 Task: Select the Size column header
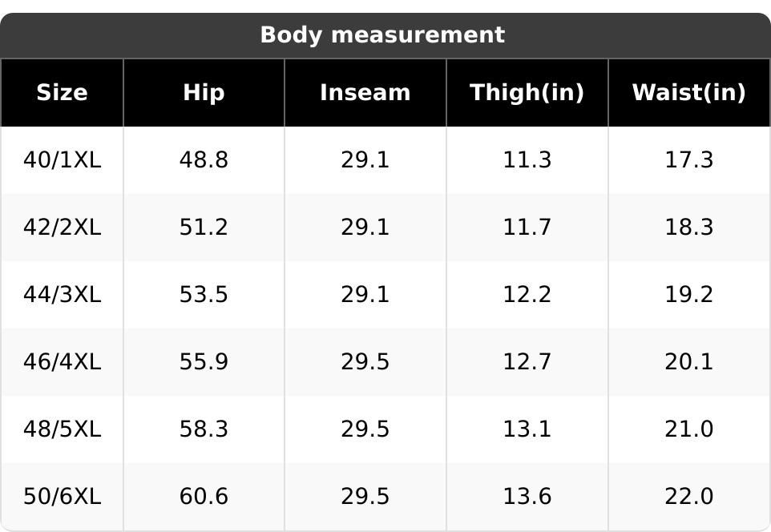point(62,92)
